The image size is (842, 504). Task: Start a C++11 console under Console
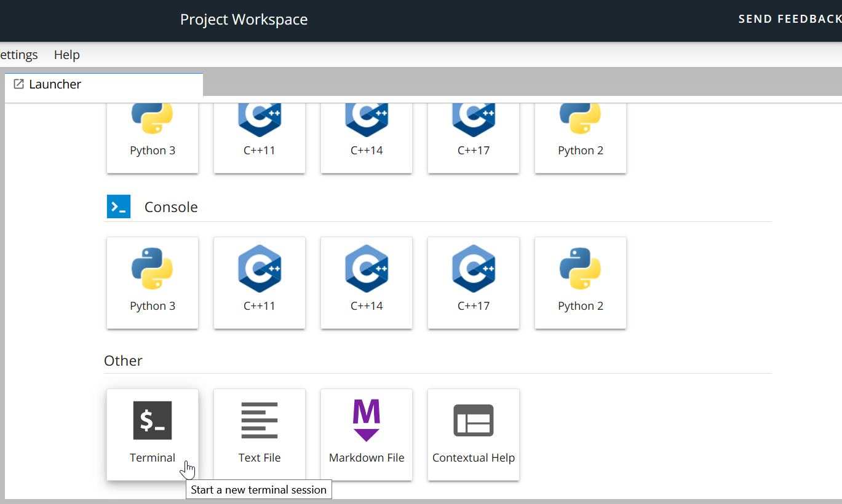click(x=260, y=283)
